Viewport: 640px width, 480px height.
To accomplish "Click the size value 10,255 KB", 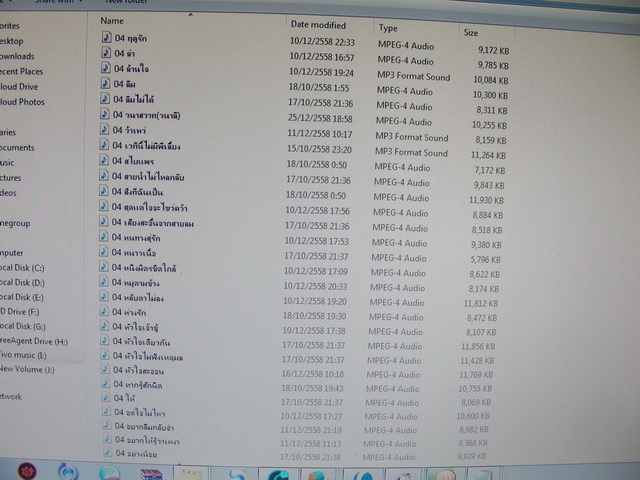I will pos(489,125).
